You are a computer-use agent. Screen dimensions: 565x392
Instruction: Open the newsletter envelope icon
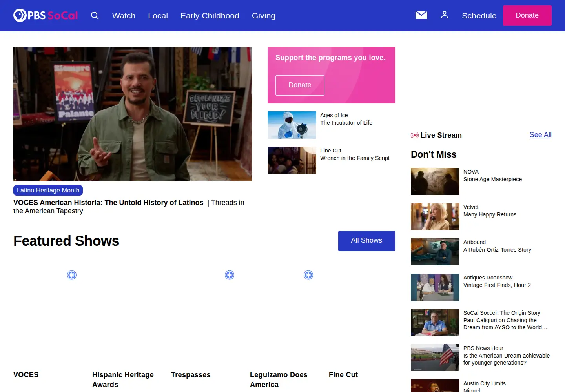point(421,15)
